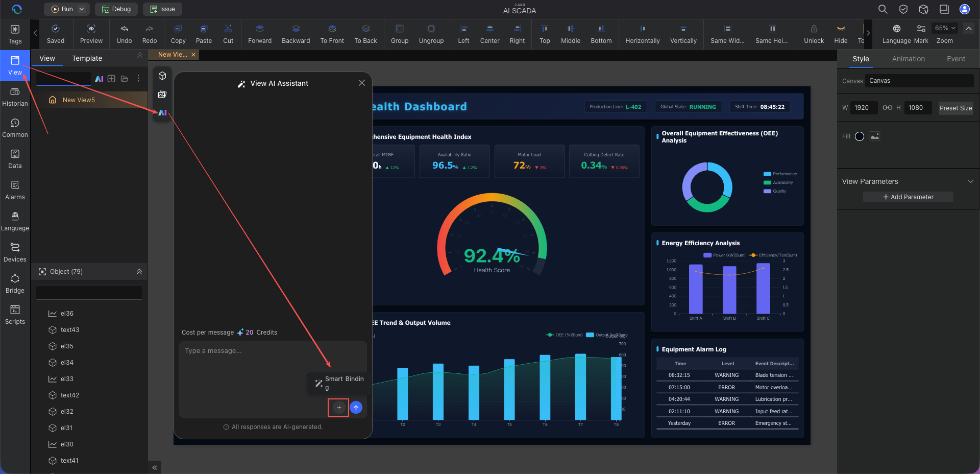Click the Preset Size button
This screenshot has height=474, width=980.
pyautogui.click(x=955, y=108)
